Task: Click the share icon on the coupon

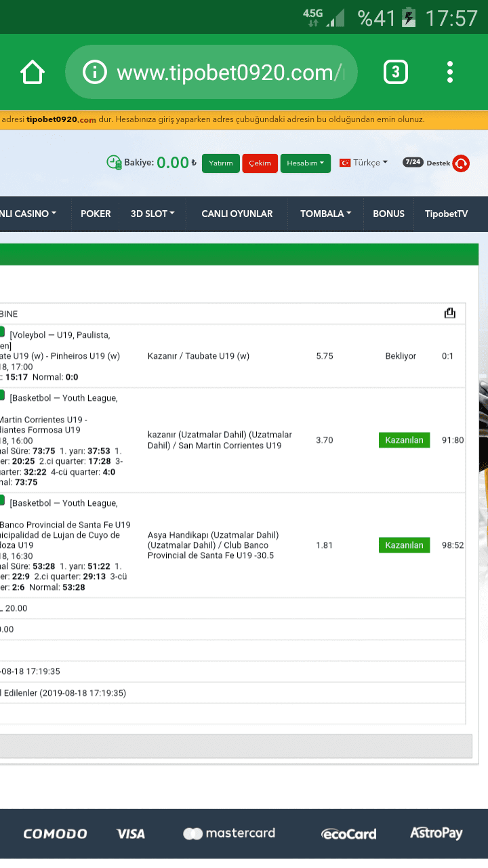Action: [x=449, y=313]
